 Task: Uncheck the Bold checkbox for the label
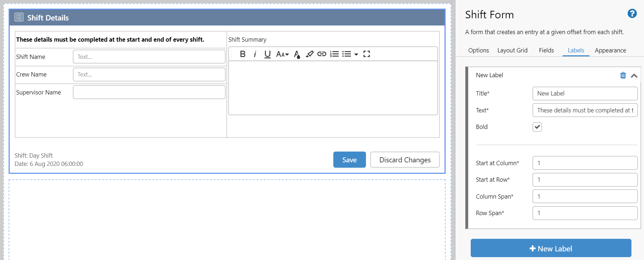coord(537,127)
